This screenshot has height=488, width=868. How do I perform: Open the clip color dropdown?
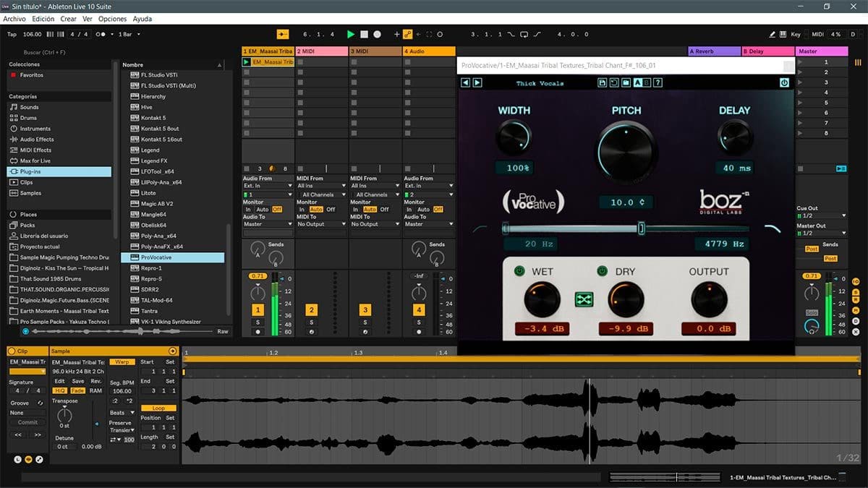click(27, 371)
